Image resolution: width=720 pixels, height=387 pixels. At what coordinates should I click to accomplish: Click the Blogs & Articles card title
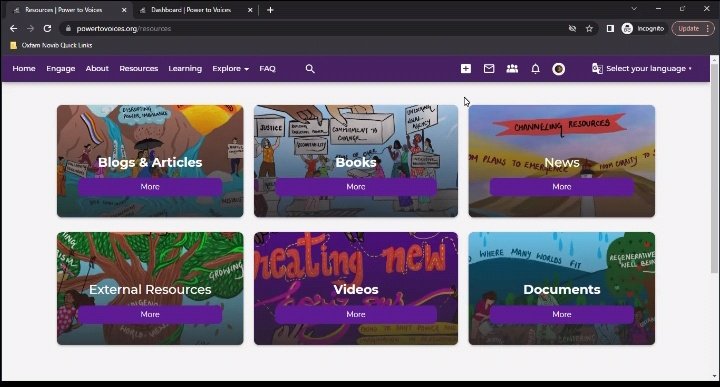pos(150,163)
